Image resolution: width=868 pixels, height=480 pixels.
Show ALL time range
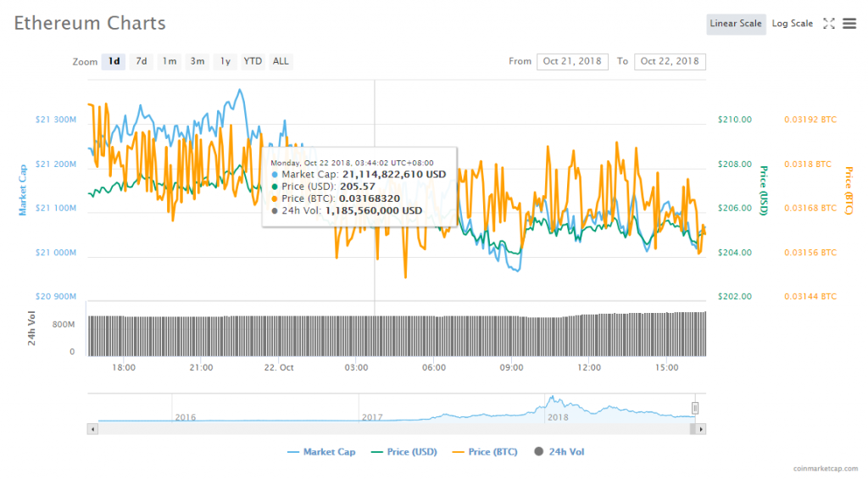pos(281,61)
